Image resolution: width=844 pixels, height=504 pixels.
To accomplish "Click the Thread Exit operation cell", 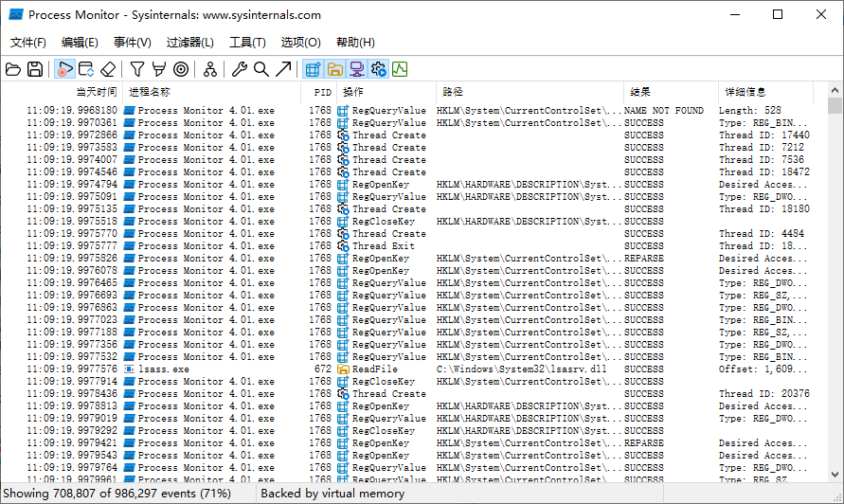I will coord(384,246).
